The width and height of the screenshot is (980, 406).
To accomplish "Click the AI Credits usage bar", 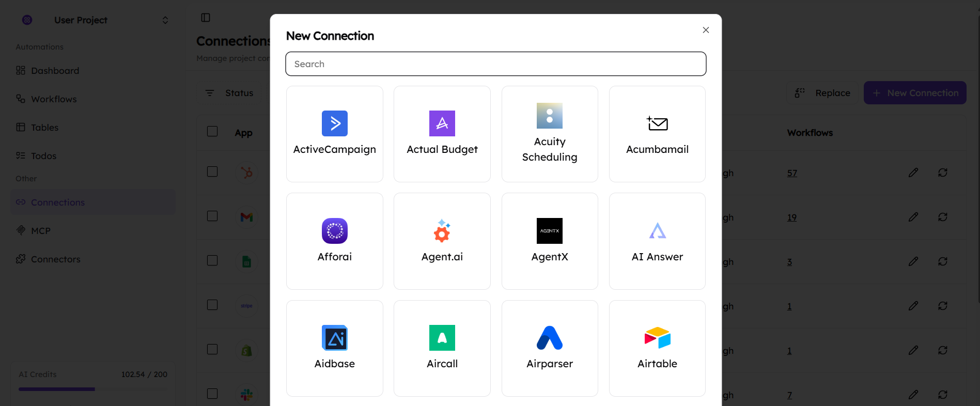I will coord(93,389).
